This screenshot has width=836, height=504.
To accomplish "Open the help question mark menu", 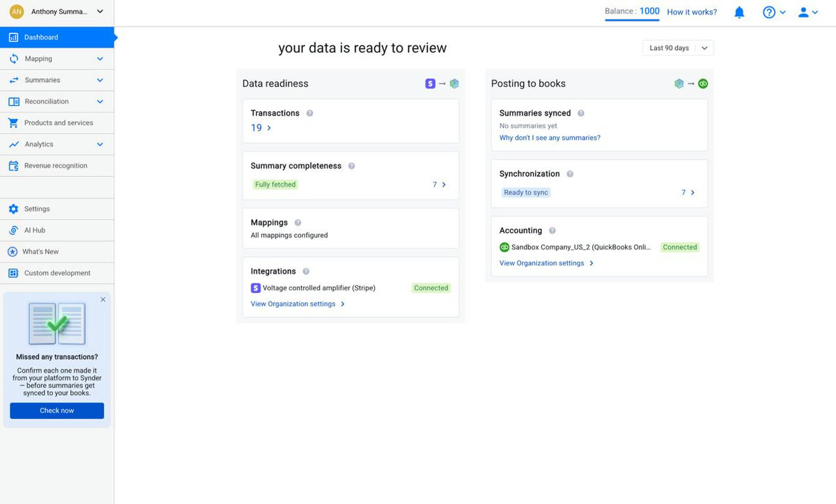I will 774,13.
